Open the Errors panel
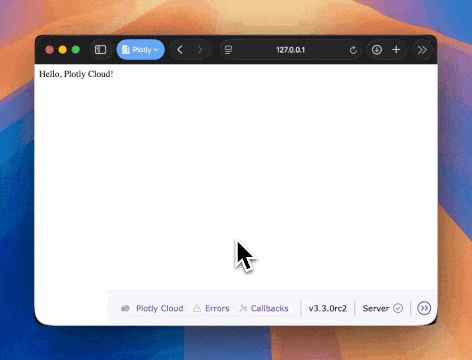 point(217,308)
